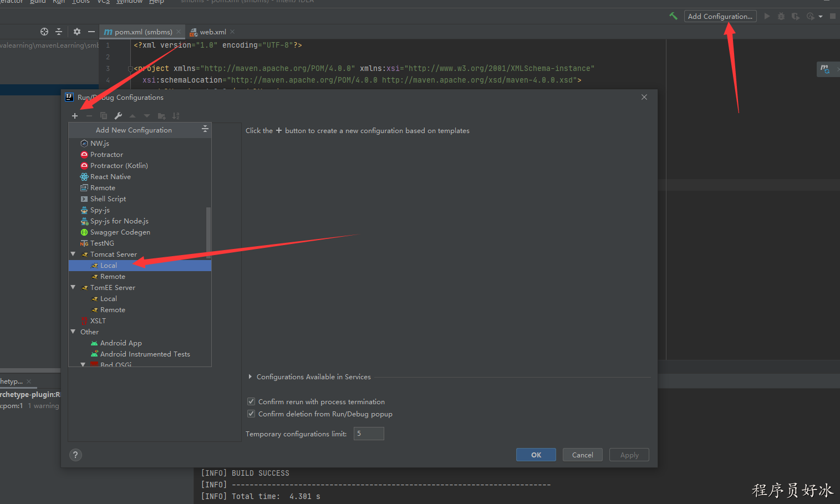Image resolution: width=840 pixels, height=504 pixels.
Task: Select TomEE Server Local configuration
Action: tap(140, 298)
